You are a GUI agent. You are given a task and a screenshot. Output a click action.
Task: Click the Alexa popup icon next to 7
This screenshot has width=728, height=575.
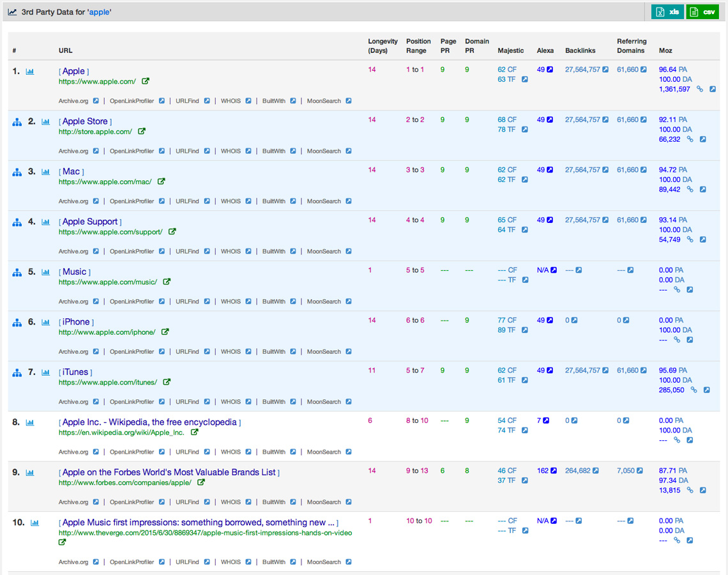coord(546,421)
